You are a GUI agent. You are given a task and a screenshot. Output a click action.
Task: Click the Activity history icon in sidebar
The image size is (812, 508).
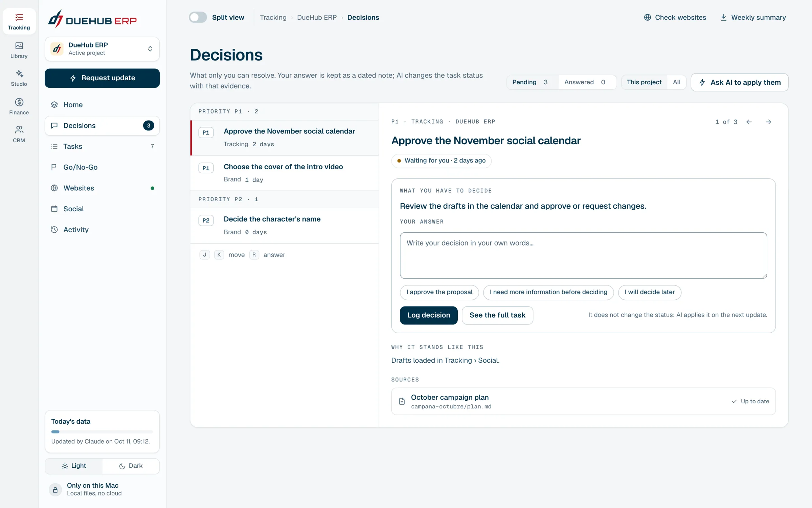pos(54,230)
